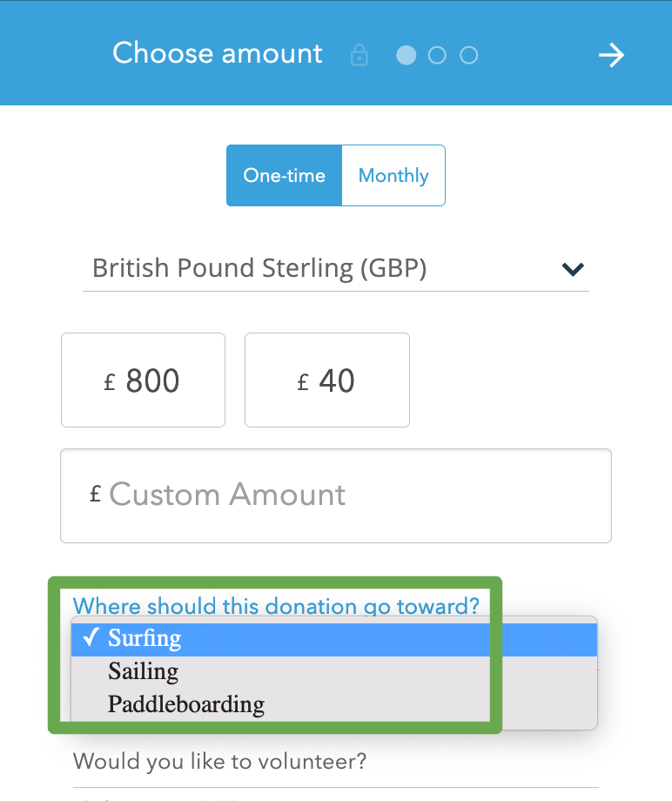This screenshot has height=801, width=672.
Task: Expand currency list using the chevron arrow
Action: (x=573, y=269)
